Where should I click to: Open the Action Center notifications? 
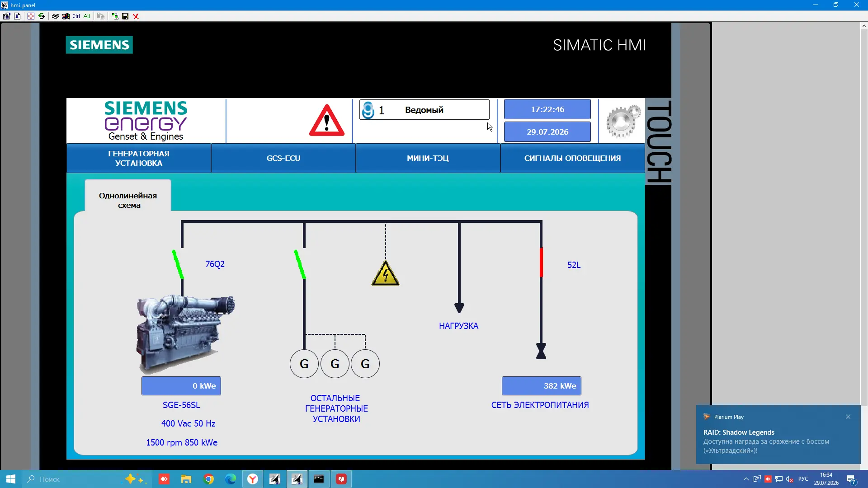(x=852, y=479)
